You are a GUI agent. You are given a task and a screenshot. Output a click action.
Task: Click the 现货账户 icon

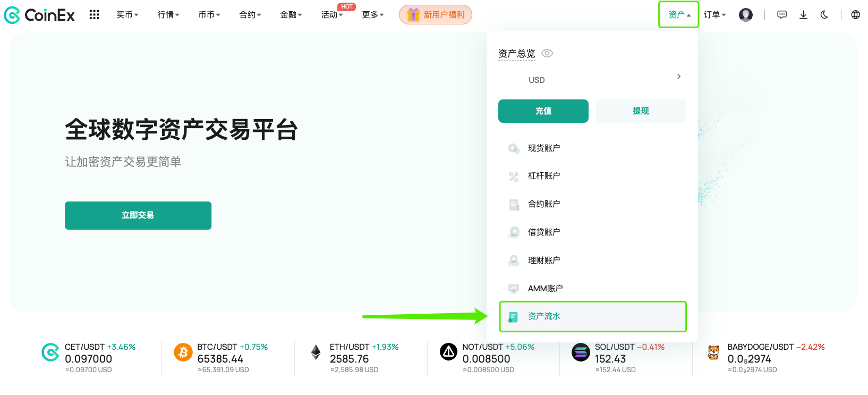point(514,148)
